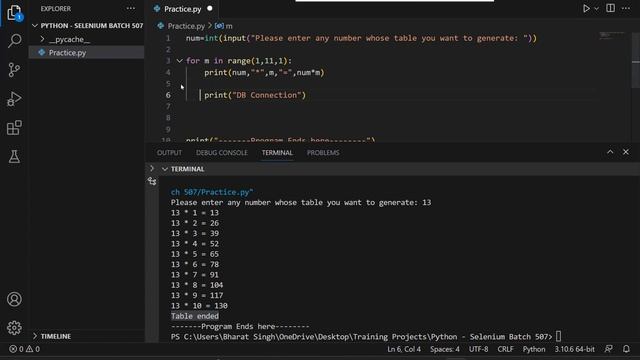Screen dimensions: 640x360
Task: Click unsaved dot on Practice.py tab
Action: (210, 8)
